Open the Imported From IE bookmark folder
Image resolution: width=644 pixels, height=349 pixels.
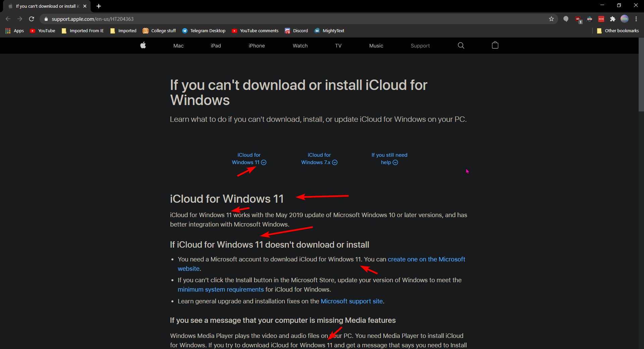coord(83,31)
